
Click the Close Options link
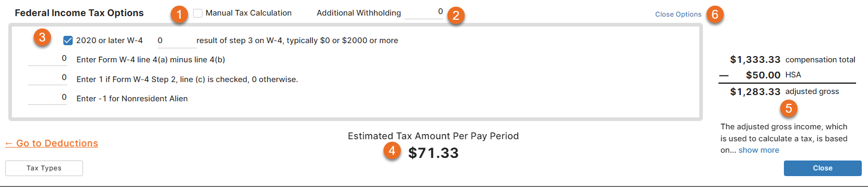(678, 15)
